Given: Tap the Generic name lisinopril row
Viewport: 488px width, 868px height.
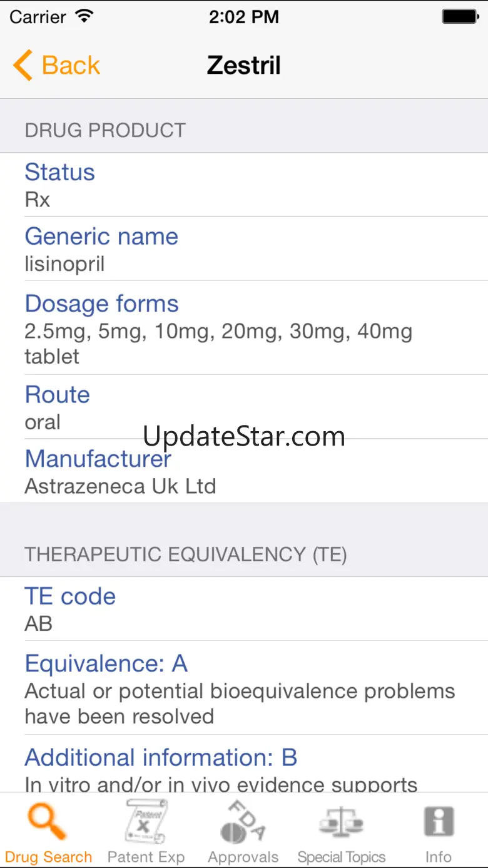Looking at the screenshot, I should [244, 249].
